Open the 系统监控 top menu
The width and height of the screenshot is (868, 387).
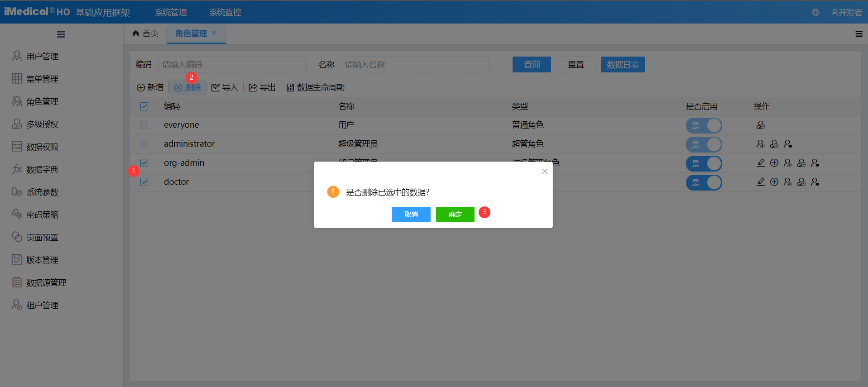[x=225, y=12]
